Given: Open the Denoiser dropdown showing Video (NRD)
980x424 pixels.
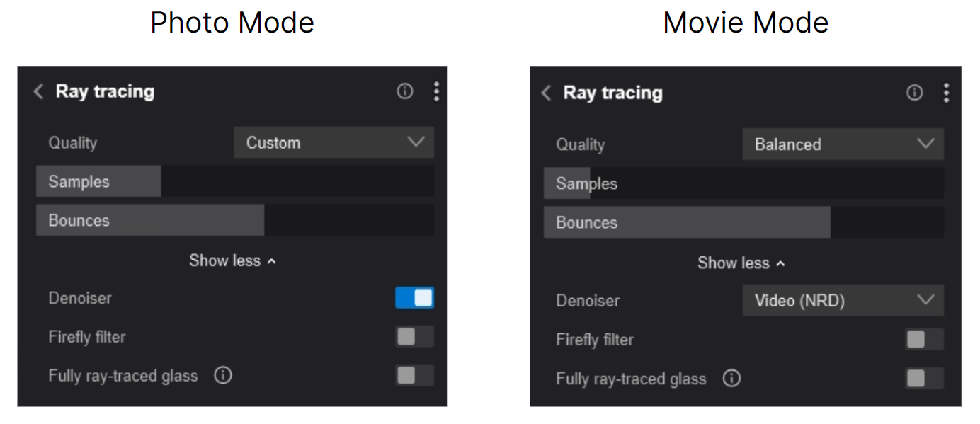Looking at the screenshot, I should tap(843, 301).
